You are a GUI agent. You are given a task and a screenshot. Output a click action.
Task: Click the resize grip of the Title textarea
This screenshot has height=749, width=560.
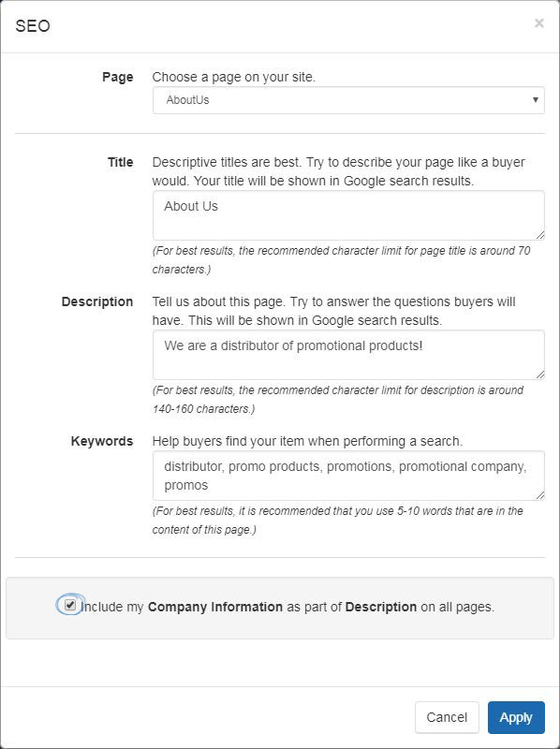click(x=540, y=235)
